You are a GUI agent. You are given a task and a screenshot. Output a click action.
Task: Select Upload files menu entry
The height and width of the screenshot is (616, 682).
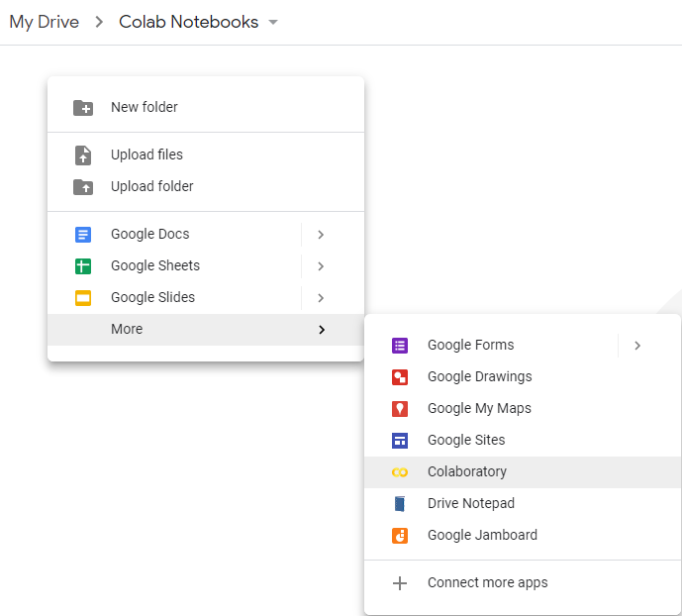tap(206, 155)
